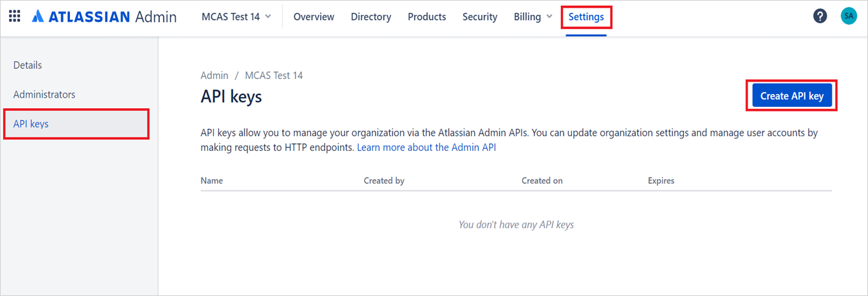Click the Name column header

click(212, 181)
